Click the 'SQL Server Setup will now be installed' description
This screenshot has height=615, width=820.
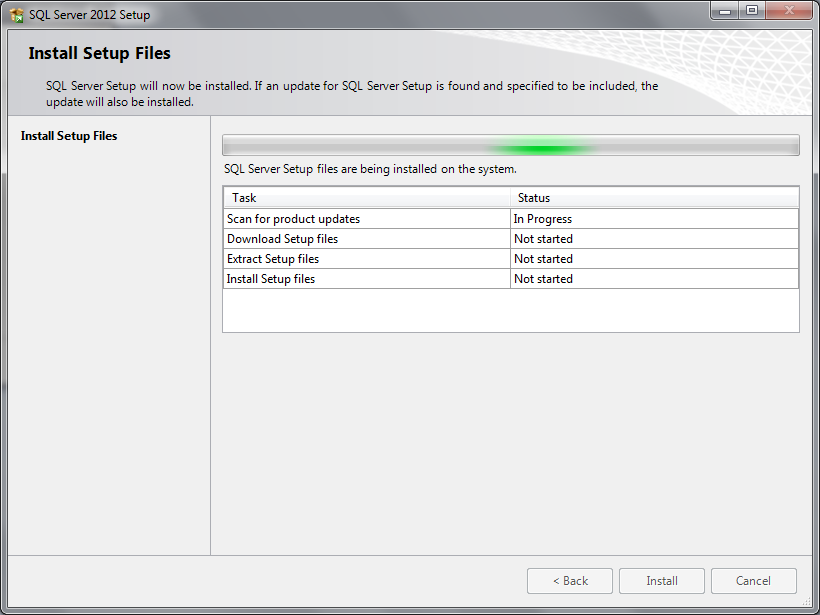click(352, 94)
